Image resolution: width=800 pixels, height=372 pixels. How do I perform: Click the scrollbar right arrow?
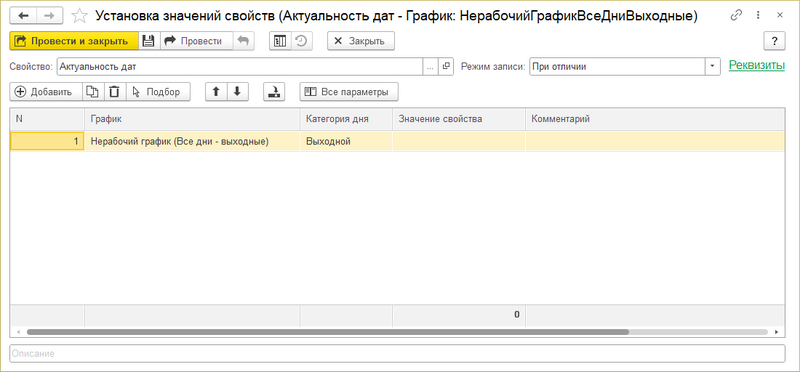(x=777, y=332)
